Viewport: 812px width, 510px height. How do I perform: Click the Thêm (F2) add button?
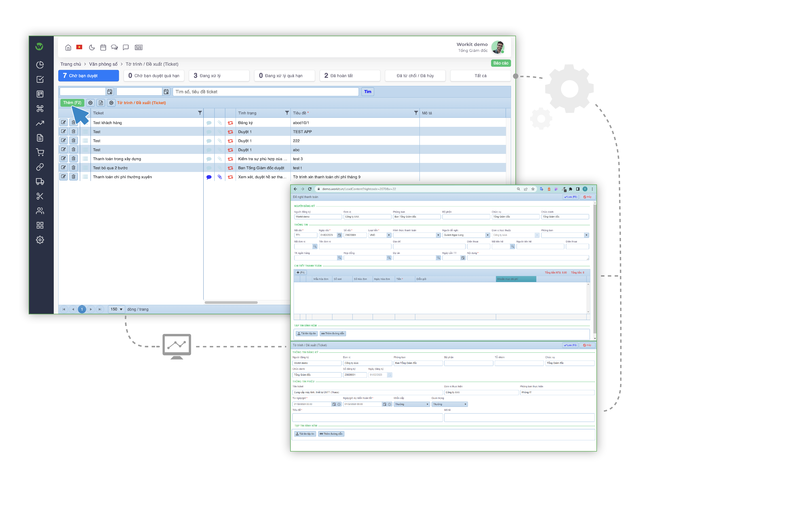tap(72, 103)
